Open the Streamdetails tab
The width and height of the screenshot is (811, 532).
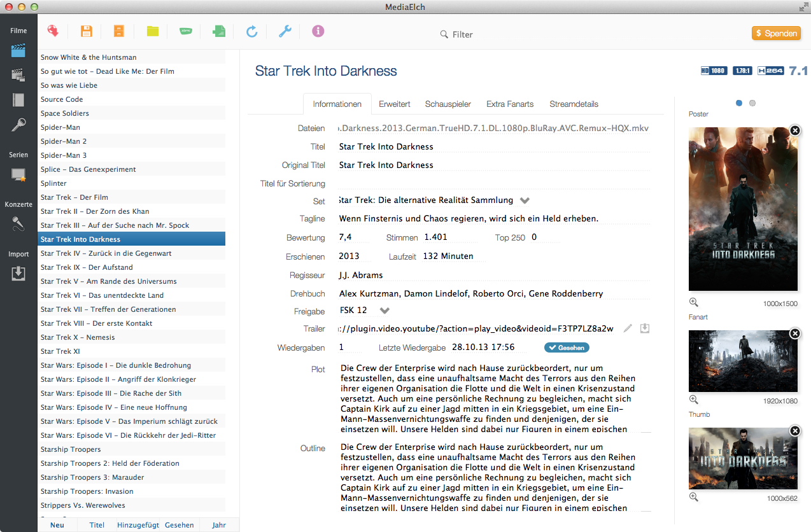click(x=574, y=104)
